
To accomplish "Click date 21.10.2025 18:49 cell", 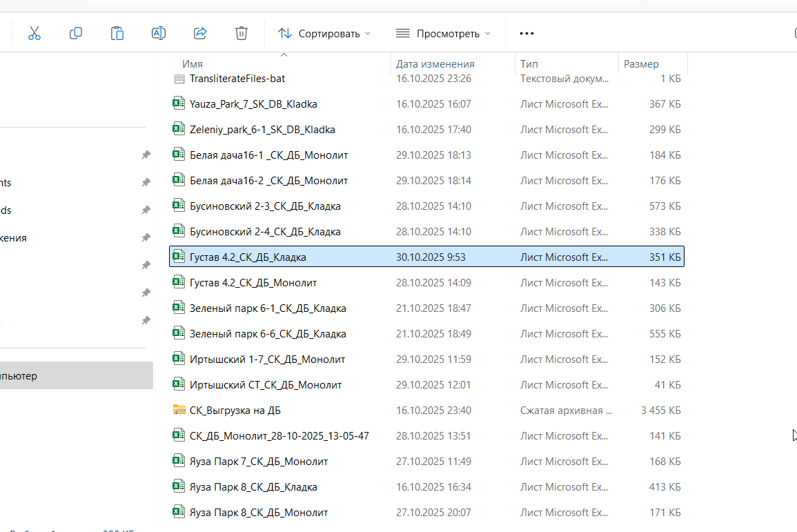I will click(x=433, y=334).
